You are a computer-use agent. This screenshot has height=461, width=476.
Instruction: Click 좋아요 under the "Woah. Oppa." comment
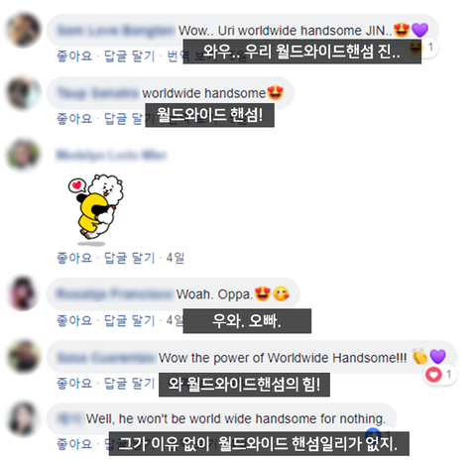pos(74,320)
